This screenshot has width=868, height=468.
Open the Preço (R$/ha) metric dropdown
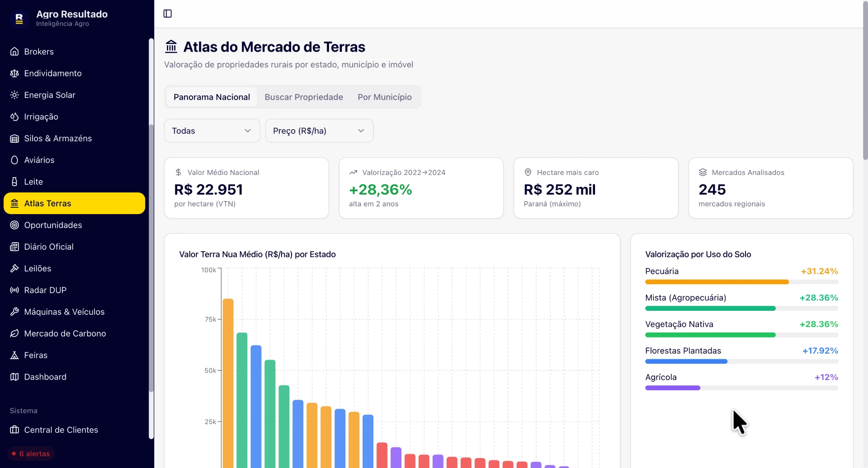click(319, 131)
